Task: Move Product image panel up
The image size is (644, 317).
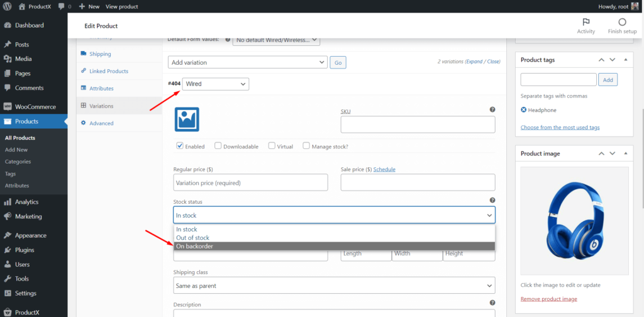Action: [x=602, y=153]
